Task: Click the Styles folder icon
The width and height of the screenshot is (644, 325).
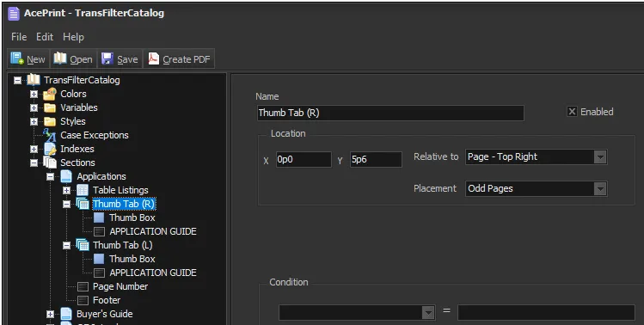Action: click(x=50, y=121)
